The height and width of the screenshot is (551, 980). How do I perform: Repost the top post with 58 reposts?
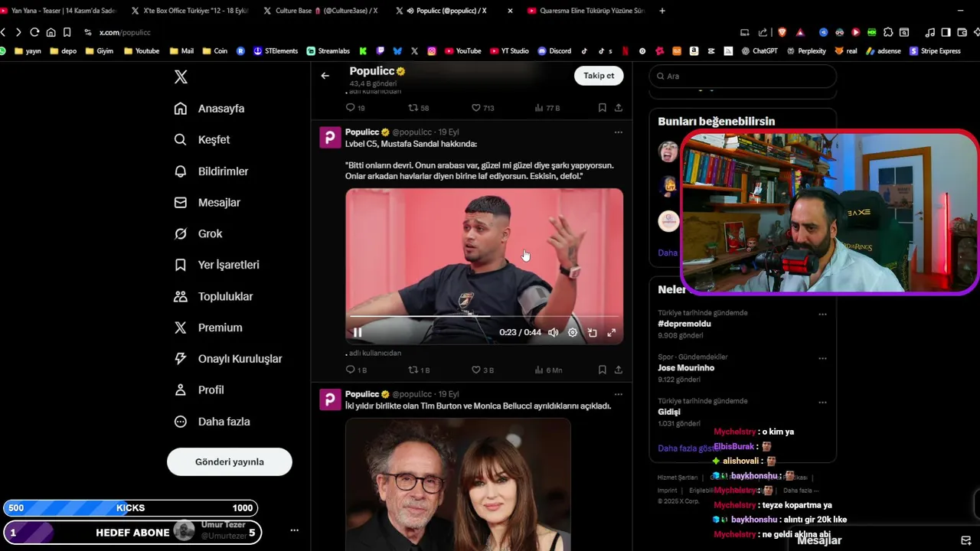[x=419, y=108]
